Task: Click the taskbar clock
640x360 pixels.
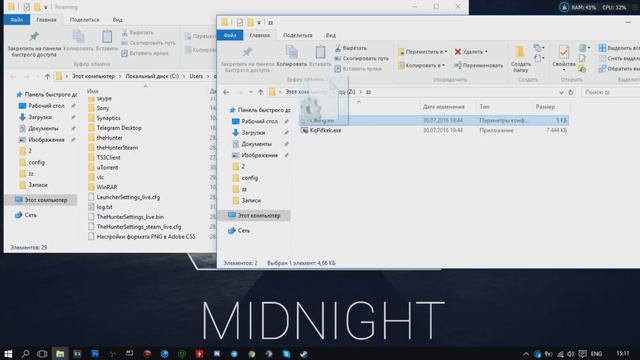Action: (623, 354)
